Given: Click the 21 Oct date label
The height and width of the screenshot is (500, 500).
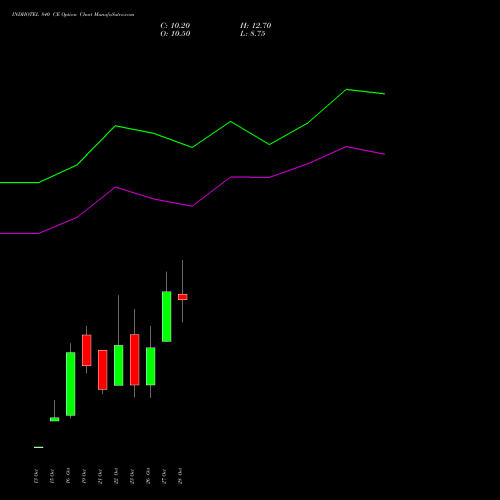Looking at the screenshot, I should [x=100, y=476].
